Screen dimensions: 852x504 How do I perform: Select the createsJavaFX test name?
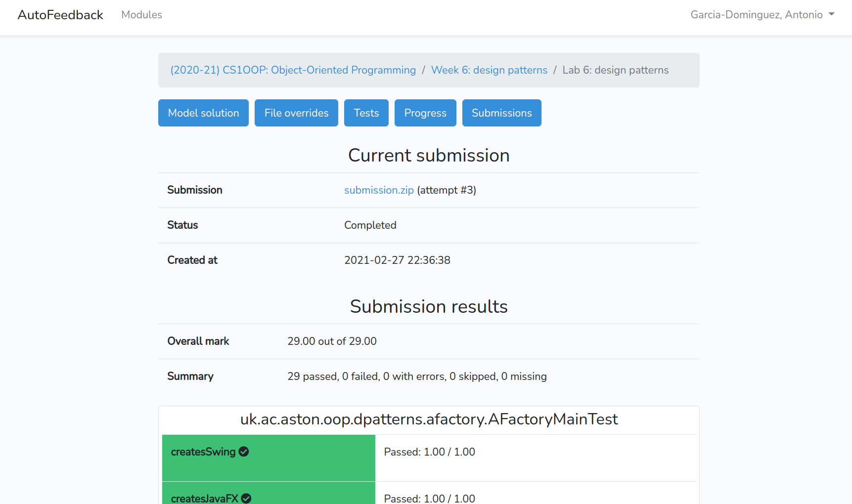pyautogui.click(x=205, y=498)
